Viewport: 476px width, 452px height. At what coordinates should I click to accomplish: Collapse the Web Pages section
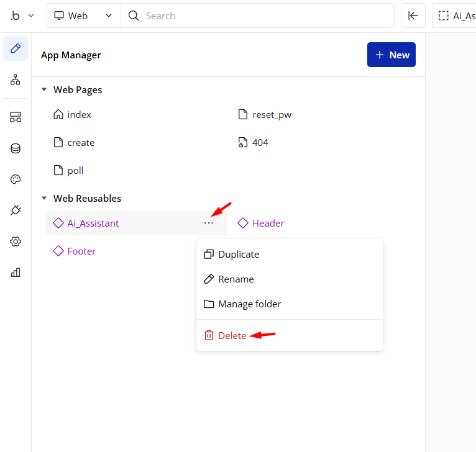(44, 90)
